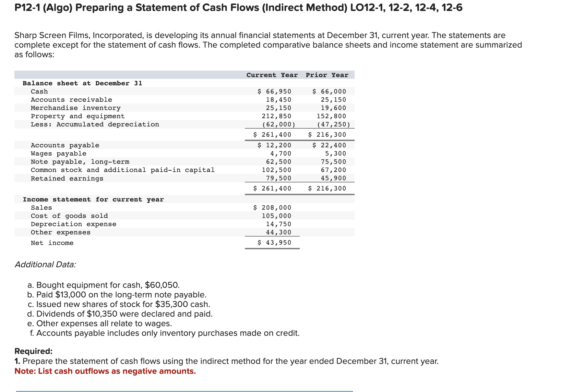
Task: Select the red note about negative cash outflows
Action: 105,371
